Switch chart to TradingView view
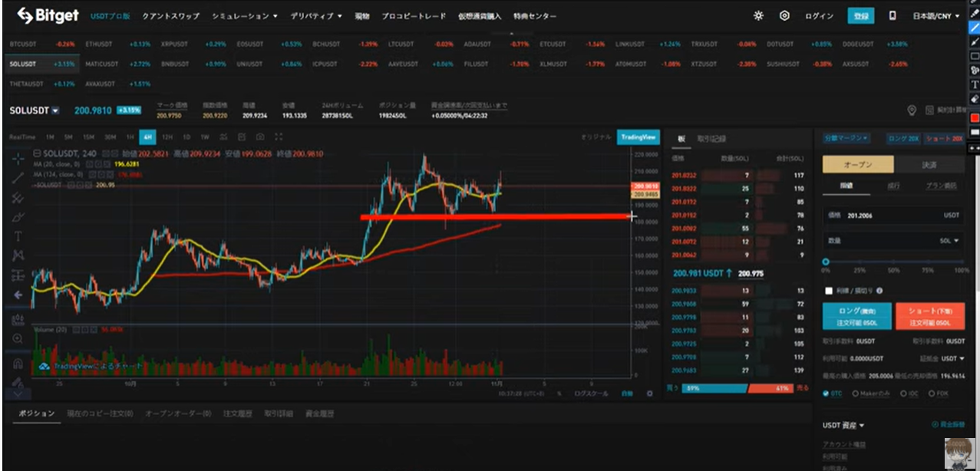Viewport: 980px width, 471px height. pyautogui.click(x=638, y=137)
